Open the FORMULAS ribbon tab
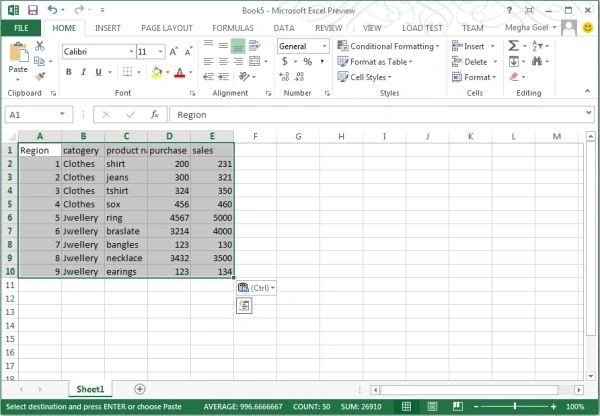 (x=233, y=28)
